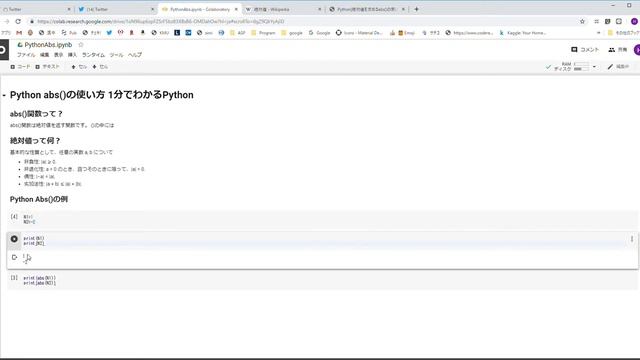This screenshot has height=360, width=640.
Task: Open the purple account avatar in Colab header
Action: [637, 50]
